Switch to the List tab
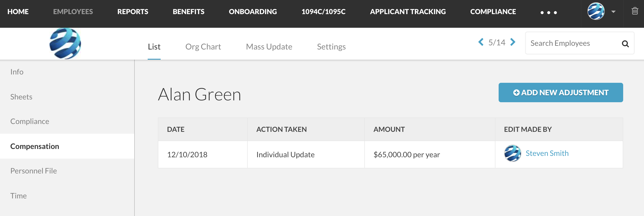 (154, 47)
